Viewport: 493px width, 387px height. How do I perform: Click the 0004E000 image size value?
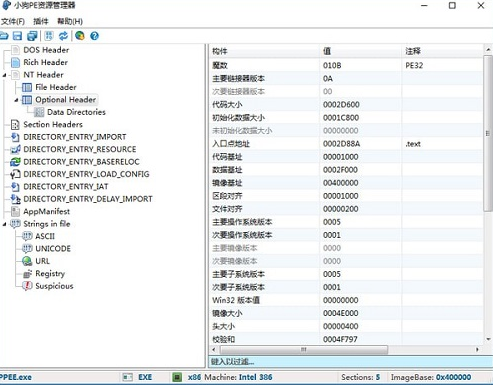340,313
